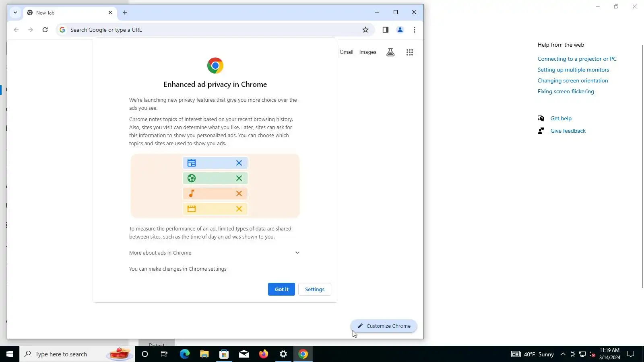
Task: Switch to Settings app on taskbar
Action: [283, 354]
